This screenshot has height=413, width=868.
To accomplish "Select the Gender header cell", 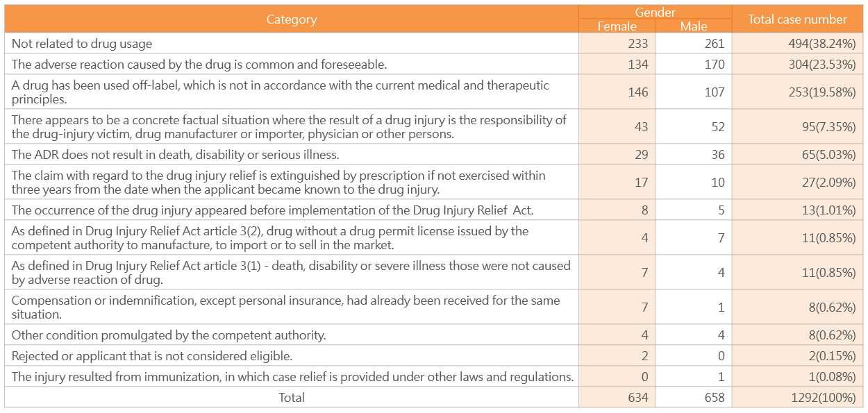I will tap(655, 12).
